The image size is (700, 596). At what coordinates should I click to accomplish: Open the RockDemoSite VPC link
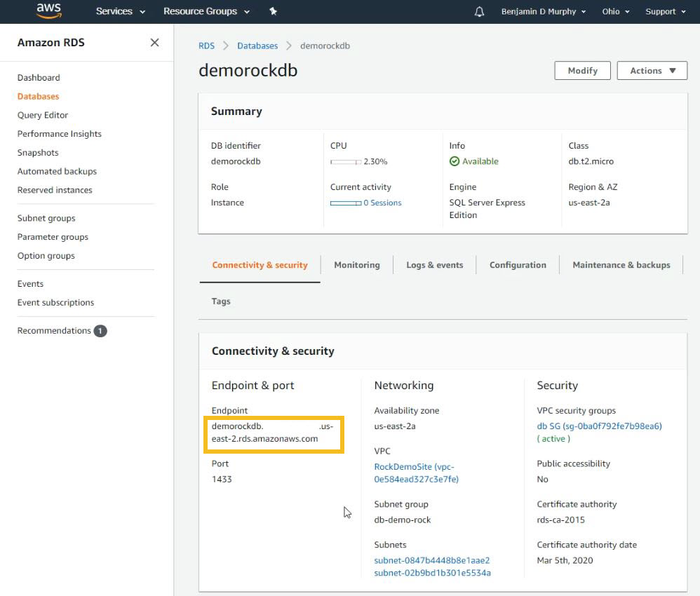(x=416, y=473)
